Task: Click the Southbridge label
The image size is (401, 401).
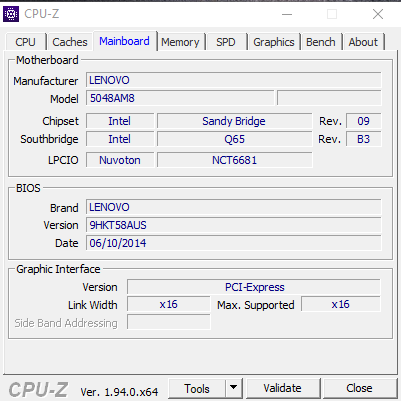Action: click(x=49, y=139)
